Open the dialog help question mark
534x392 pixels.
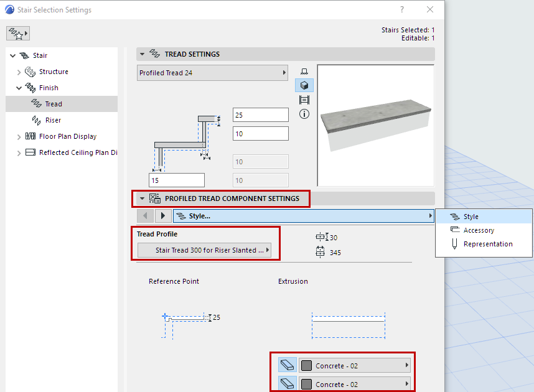point(402,9)
